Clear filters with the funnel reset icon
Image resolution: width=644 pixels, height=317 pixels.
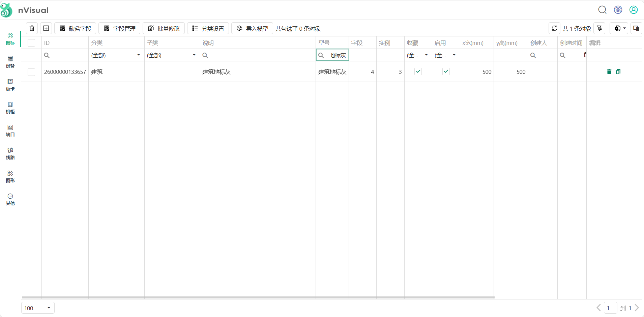pos(600,28)
